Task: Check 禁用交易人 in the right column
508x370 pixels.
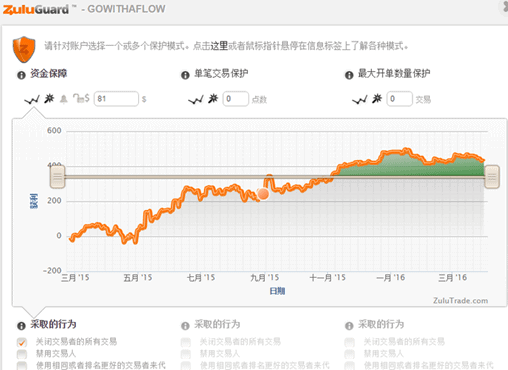Action: [x=349, y=354]
